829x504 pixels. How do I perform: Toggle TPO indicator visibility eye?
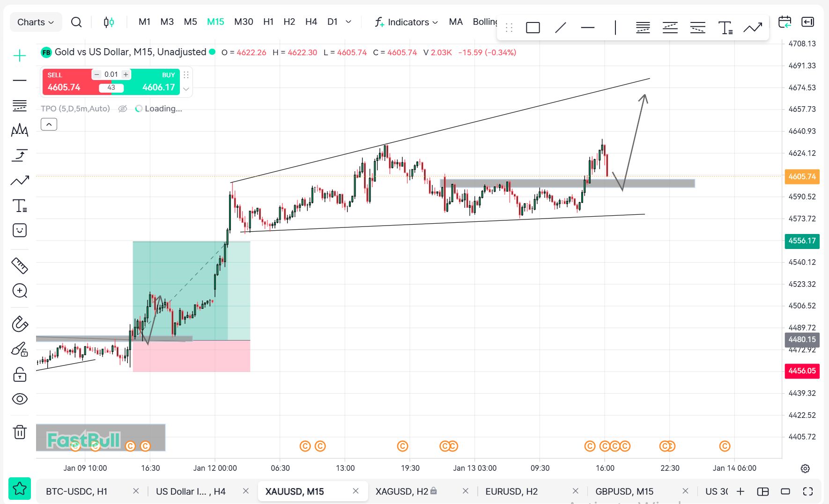(x=123, y=109)
